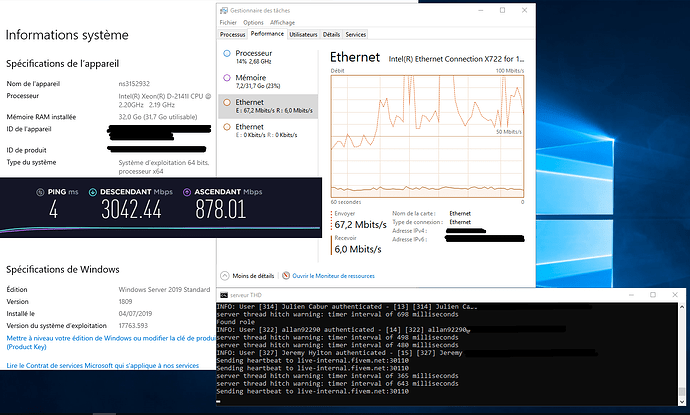Click the Mémoire purple circle icon
This screenshot has height=415, width=690.
[227, 78]
